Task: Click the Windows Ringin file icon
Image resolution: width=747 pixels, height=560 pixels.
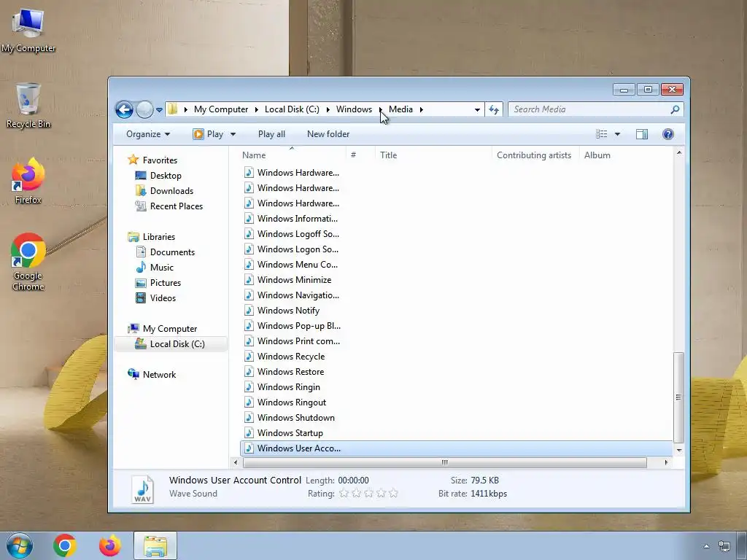Action: tap(249, 386)
